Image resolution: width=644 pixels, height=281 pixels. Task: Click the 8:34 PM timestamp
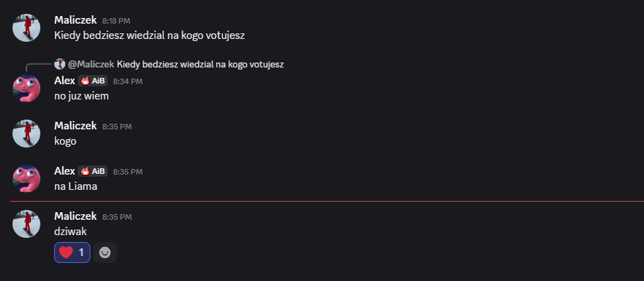pyautogui.click(x=128, y=81)
